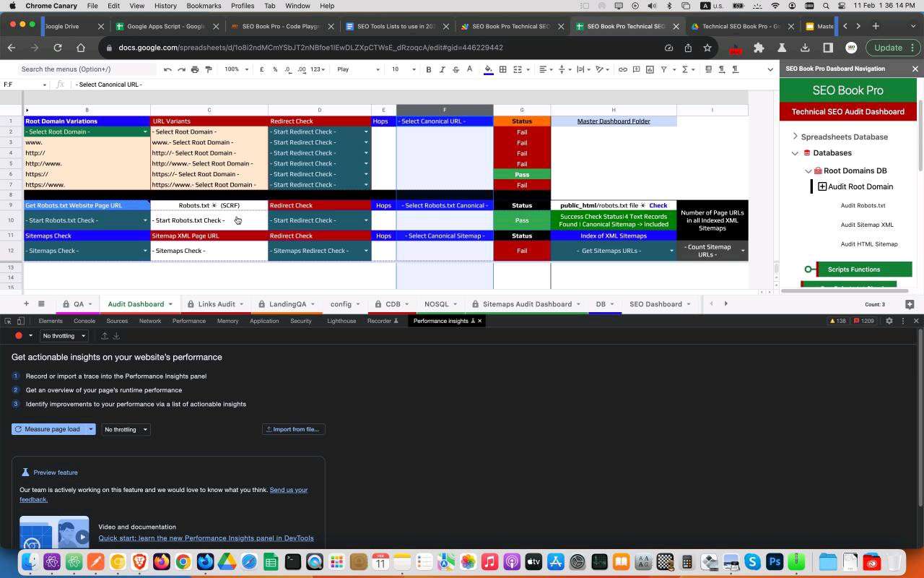Open Get Sitemaps URLs dropdown
The width and height of the screenshot is (924, 578).
[x=673, y=251]
